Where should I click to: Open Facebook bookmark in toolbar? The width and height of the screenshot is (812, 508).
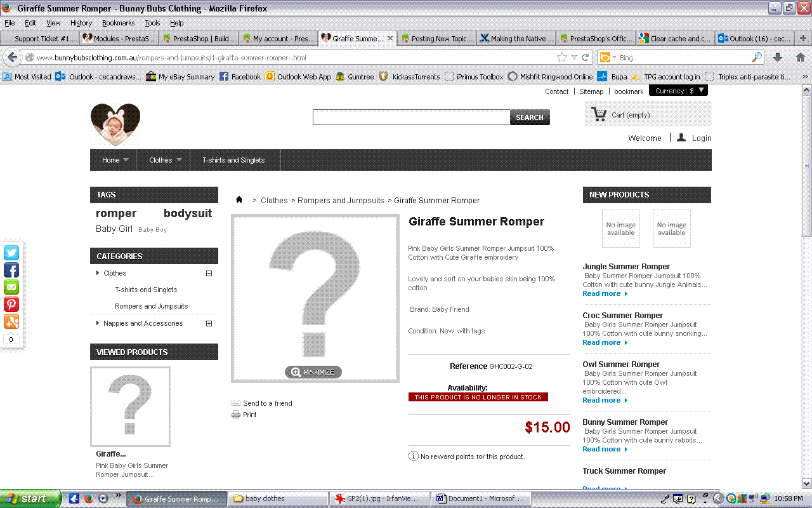(x=240, y=76)
